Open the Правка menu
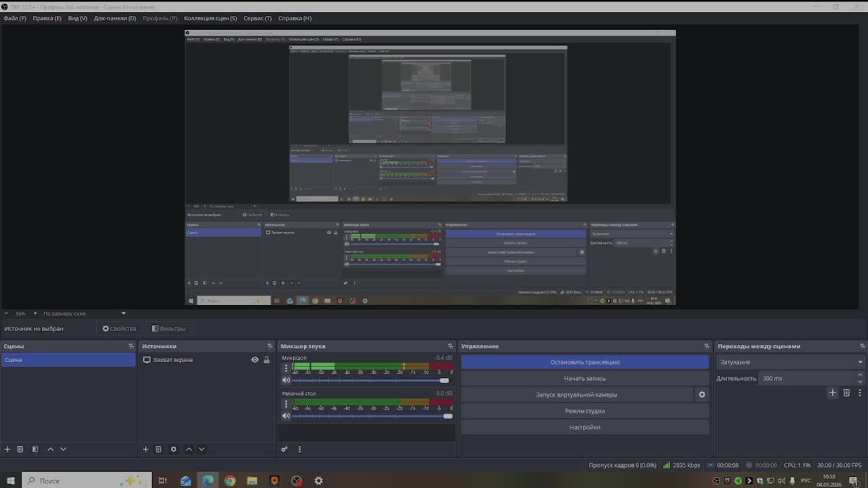 click(x=47, y=18)
